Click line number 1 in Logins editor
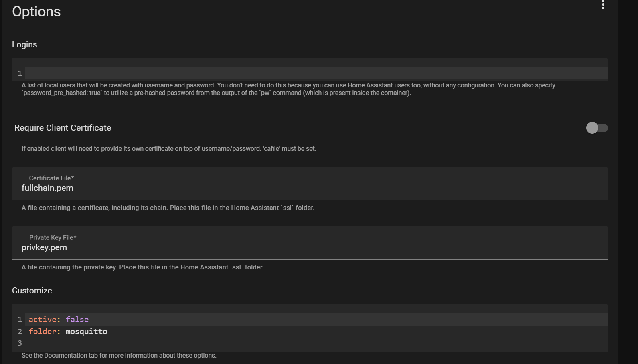Viewport: 638px width, 364px height. [20, 73]
